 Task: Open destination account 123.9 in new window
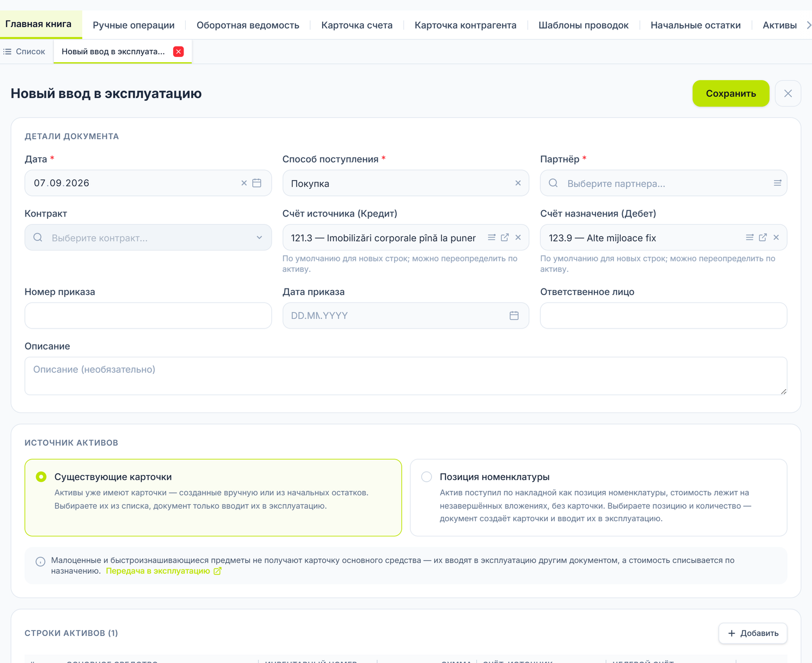tap(763, 237)
